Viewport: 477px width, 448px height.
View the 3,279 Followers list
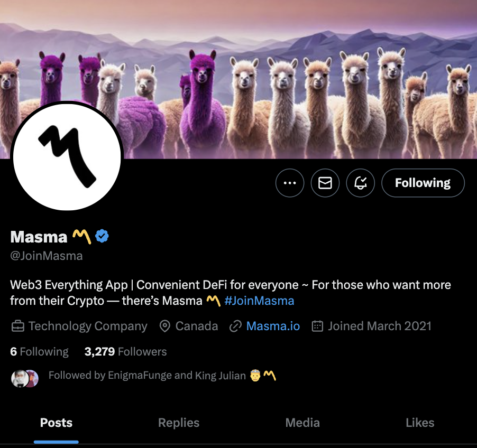125,352
